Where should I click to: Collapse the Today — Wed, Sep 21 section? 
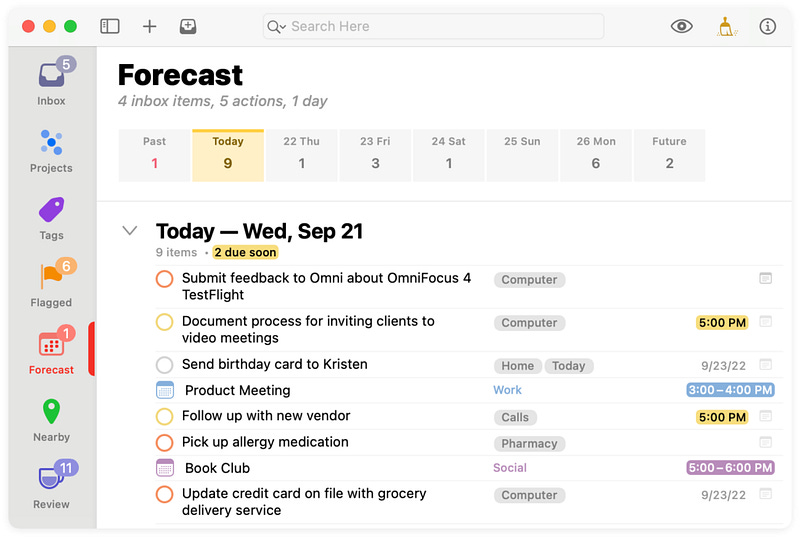coord(130,231)
